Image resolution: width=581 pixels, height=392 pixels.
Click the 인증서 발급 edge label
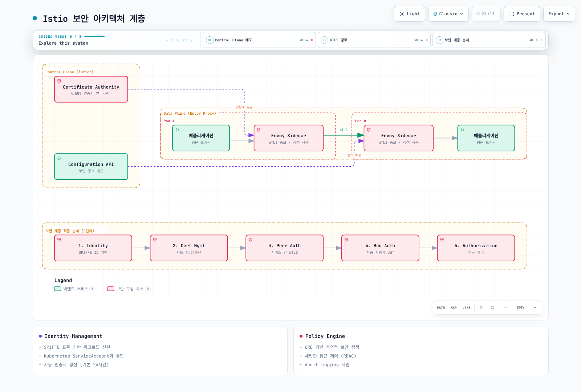click(x=244, y=107)
